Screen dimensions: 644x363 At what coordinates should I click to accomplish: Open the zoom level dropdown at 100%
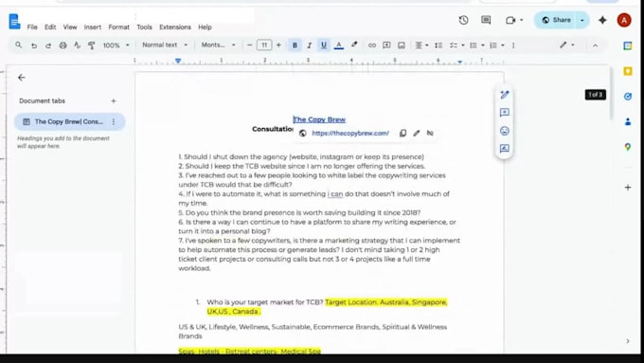[x=116, y=45]
